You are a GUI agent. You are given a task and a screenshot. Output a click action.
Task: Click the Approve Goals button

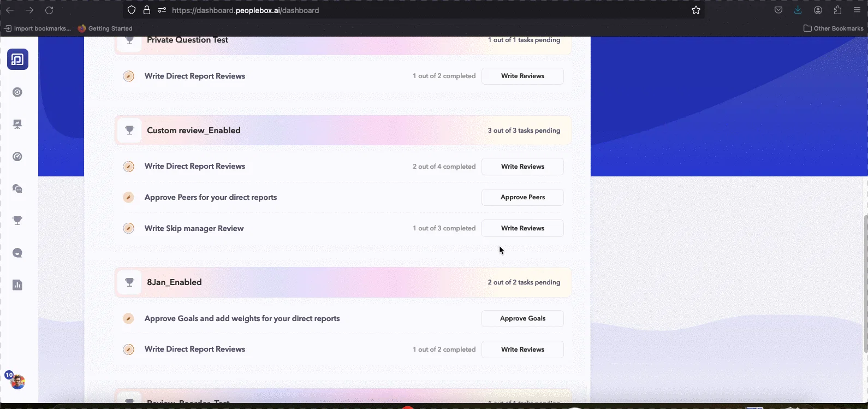[522, 318]
